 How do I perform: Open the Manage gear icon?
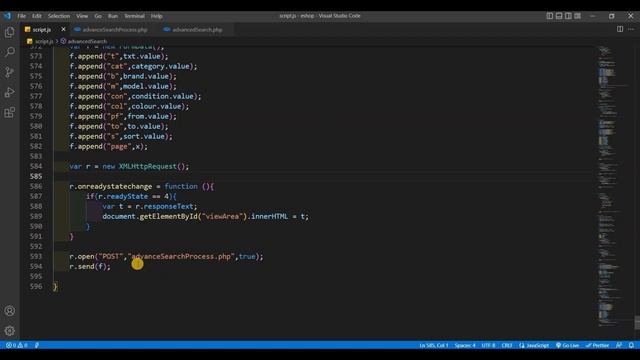9,331
